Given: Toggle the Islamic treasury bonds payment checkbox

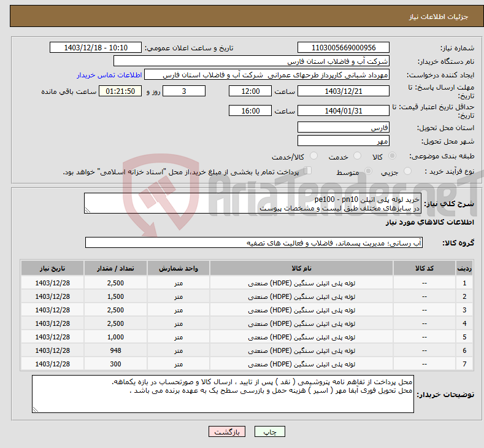Looking at the screenshot, I should pos(308,171).
